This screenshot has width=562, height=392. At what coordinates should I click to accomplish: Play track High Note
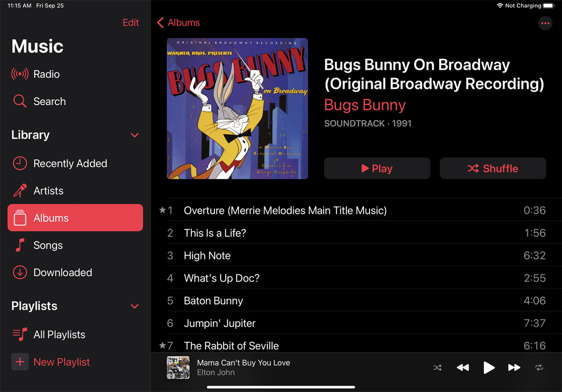pyautogui.click(x=356, y=255)
